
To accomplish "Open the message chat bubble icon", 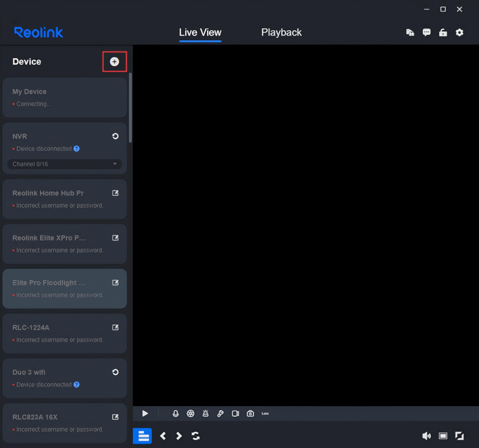I will (x=426, y=32).
